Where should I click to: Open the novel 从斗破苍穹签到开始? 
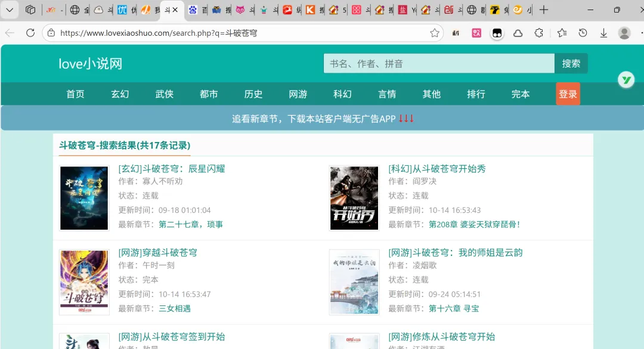[172, 336]
